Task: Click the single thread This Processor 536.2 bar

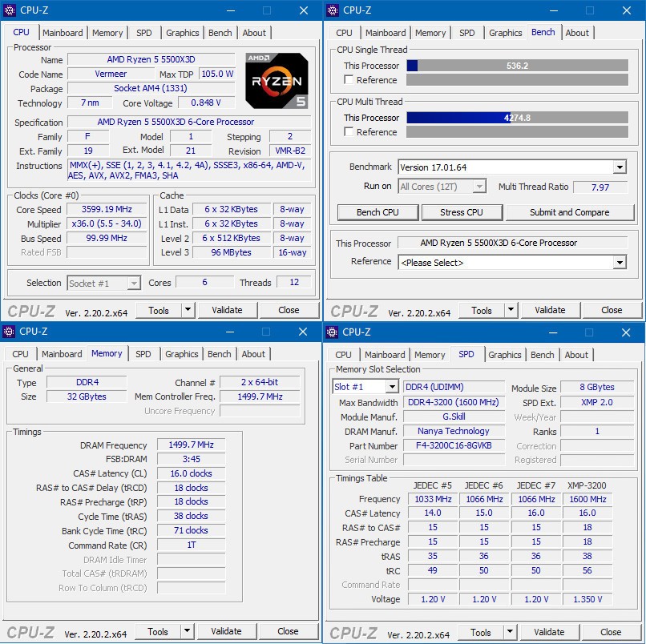Action: [518, 66]
